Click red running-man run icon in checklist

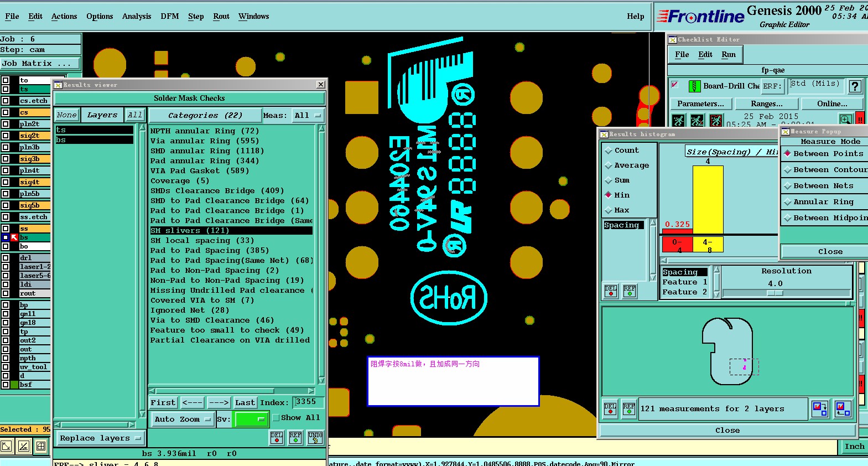[716, 120]
